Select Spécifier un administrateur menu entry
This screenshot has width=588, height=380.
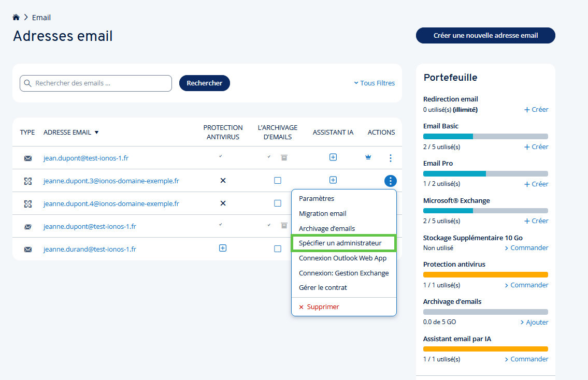pos(340,243)
